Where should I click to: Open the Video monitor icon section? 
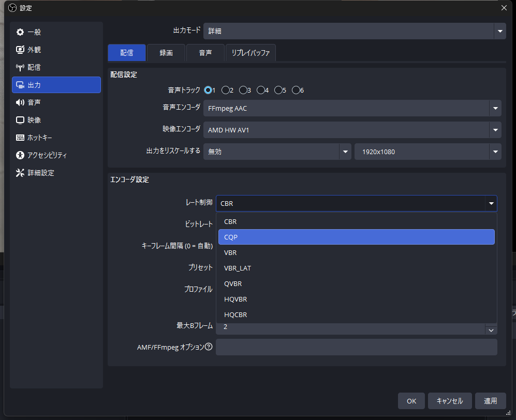tap(20, 120)
